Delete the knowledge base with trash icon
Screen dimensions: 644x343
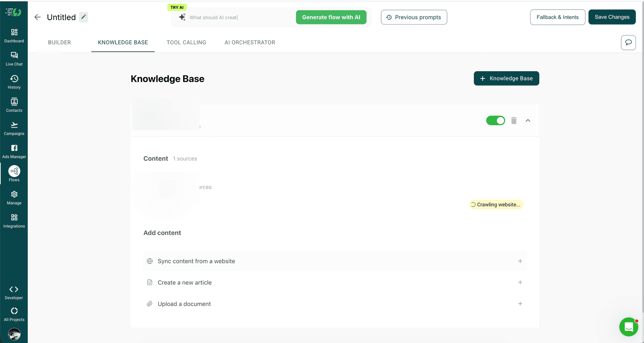514,120
